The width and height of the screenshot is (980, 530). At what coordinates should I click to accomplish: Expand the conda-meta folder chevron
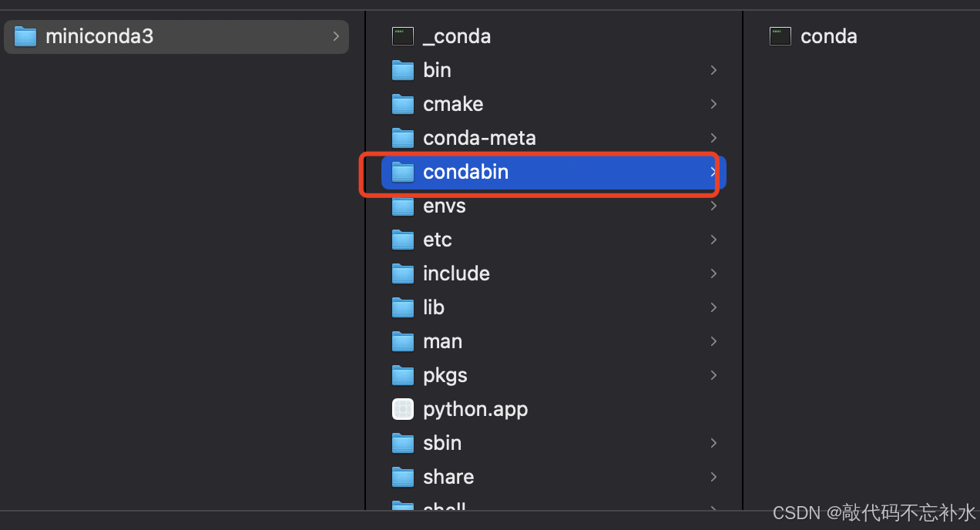pos(713,138)
